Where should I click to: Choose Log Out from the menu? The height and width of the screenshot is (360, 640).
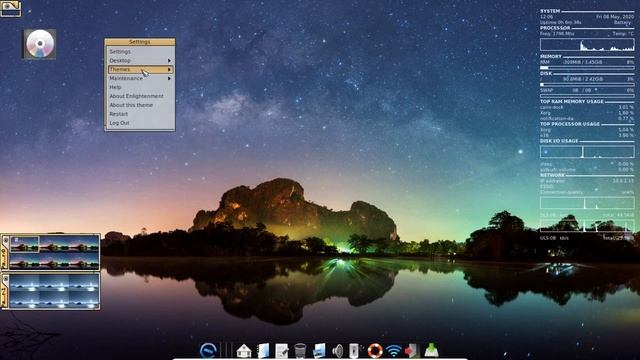(119, 123)
